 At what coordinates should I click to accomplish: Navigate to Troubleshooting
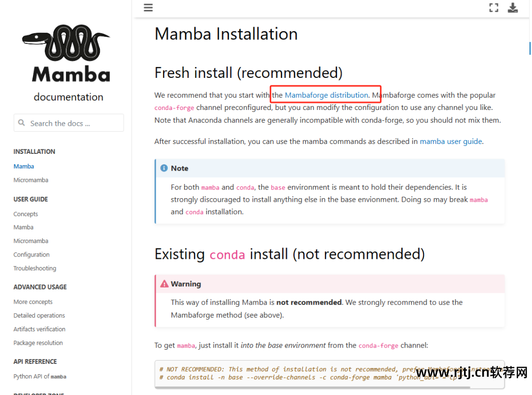point(35,268)
